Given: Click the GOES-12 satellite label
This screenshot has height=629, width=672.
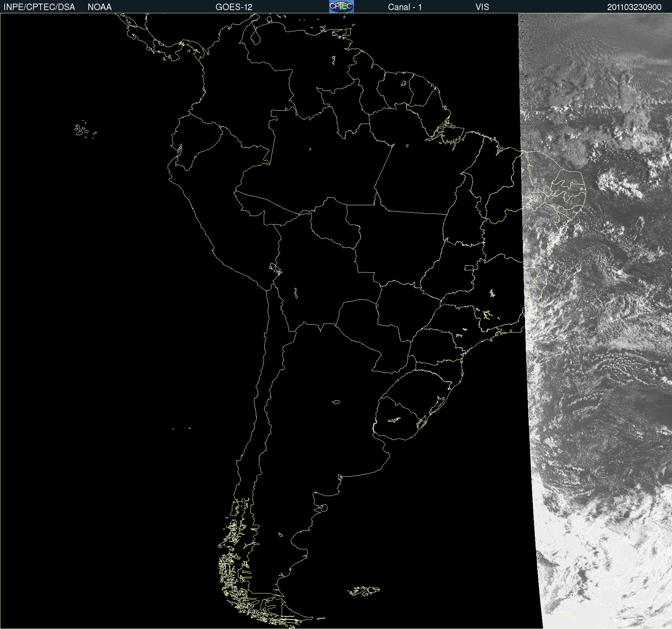Looking at the screenshot, I should point(234,7).
